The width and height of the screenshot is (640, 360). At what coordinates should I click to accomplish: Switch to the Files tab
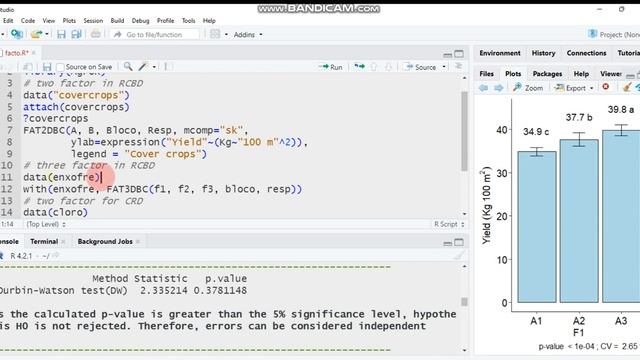[486, 74]
